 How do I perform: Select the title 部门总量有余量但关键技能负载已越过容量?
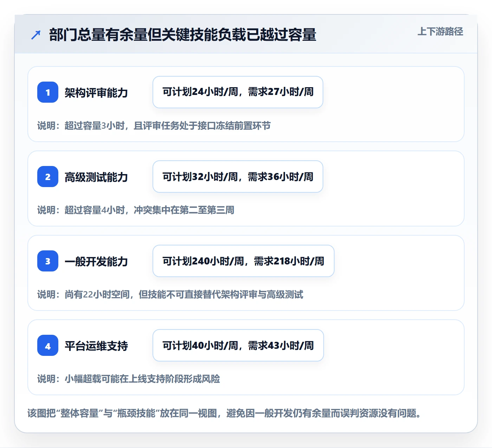183,35
